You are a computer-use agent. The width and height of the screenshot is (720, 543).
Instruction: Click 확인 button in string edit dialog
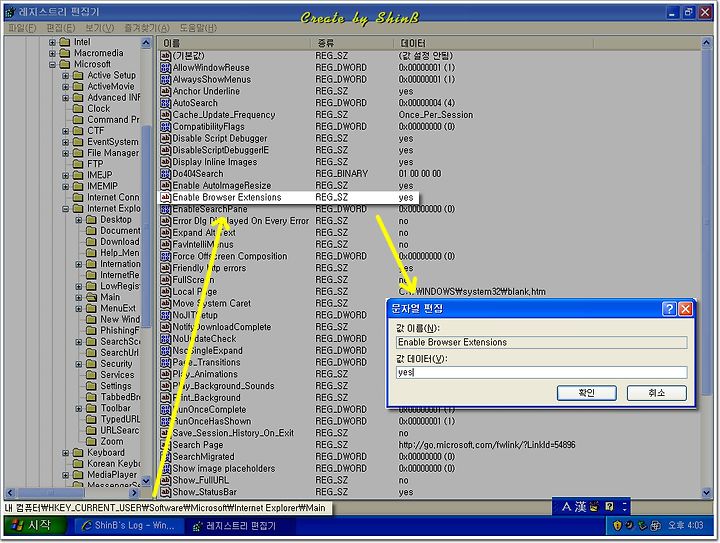click(x=586, y=393)
